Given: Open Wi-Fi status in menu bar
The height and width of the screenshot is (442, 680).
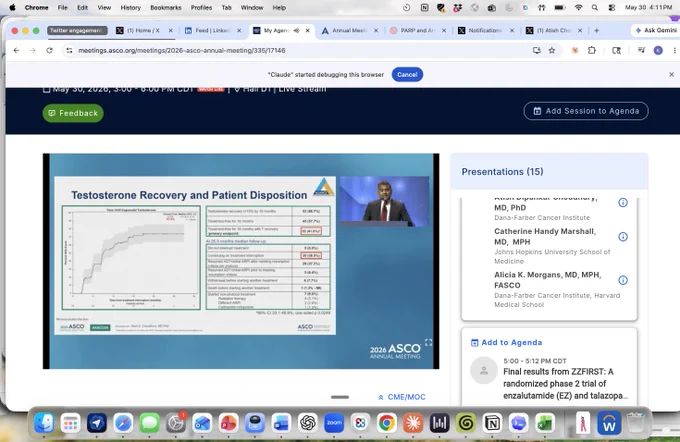Looking at the screenshot, I should pos(578,7).
